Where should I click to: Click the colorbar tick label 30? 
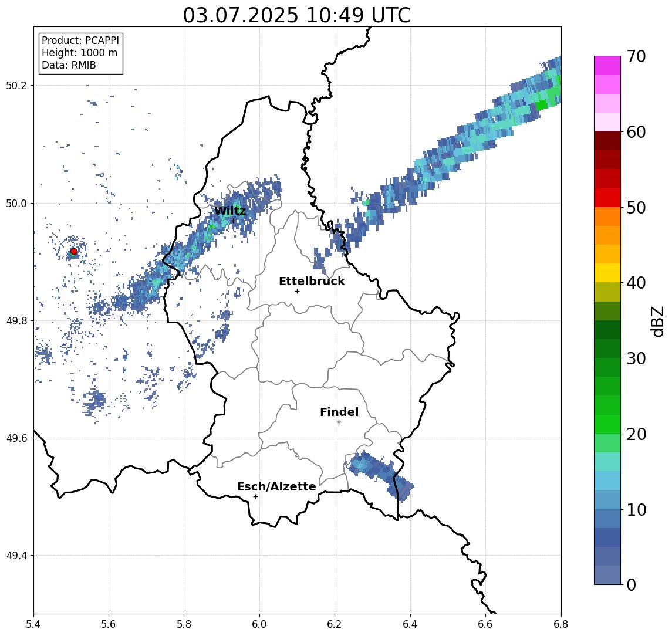tap(636, 358)
